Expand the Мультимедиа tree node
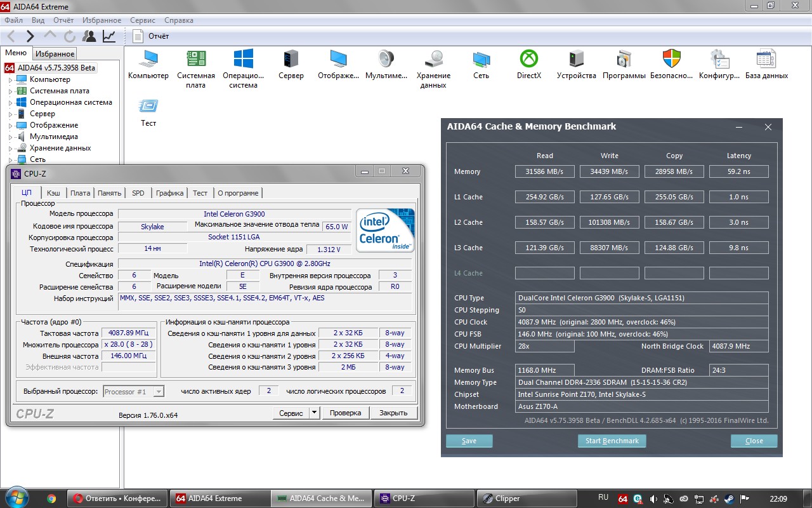 click(x=10, y=137)
